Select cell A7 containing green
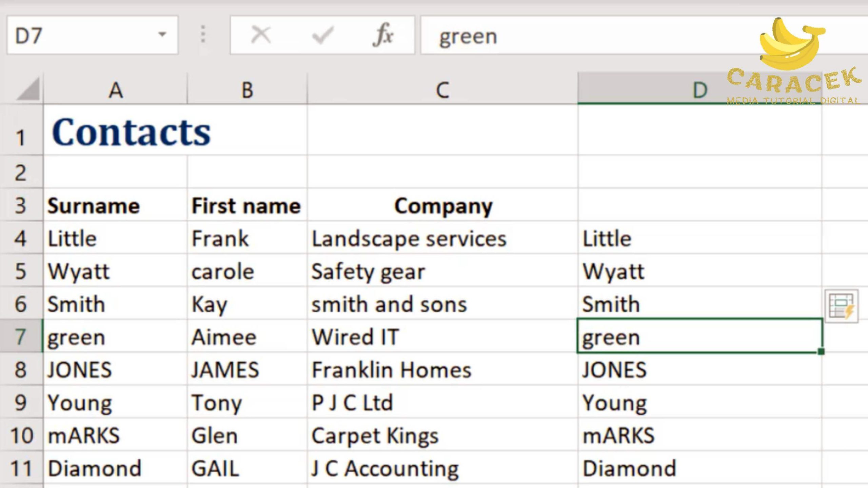This screenshot has height=488, width=868. [115, 336]
